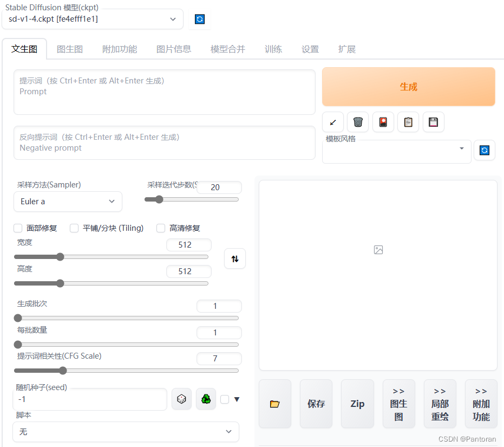Apply selected styles with the clipboard icon
Viewport: 504px width, 447px height.
click(x=408, y=122)
